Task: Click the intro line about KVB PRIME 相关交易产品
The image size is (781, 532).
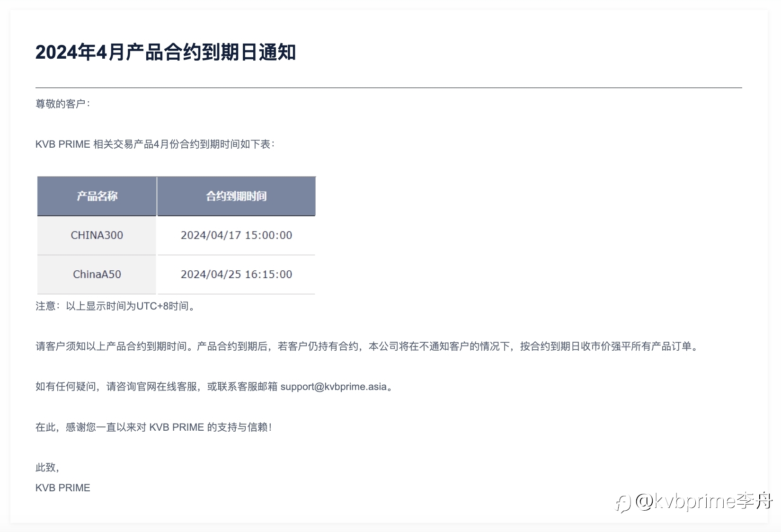Action: pyautogui.click(x=155, y=144)
